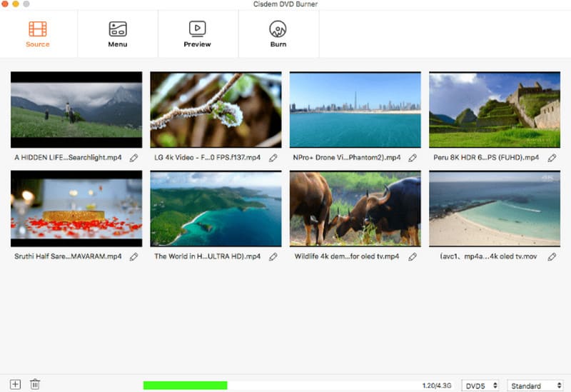
Task: Open the DVD5 disc type dropdown
Action: coord(480,386)
